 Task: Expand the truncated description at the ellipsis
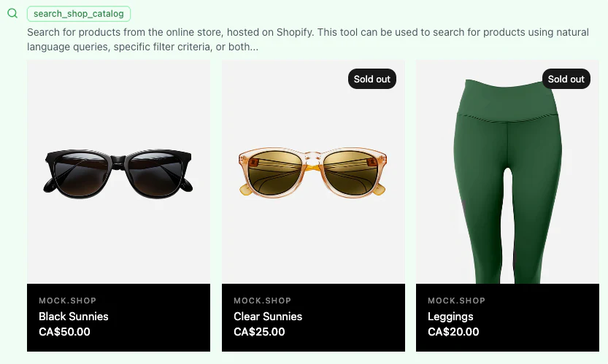click(x=253, y=47)
